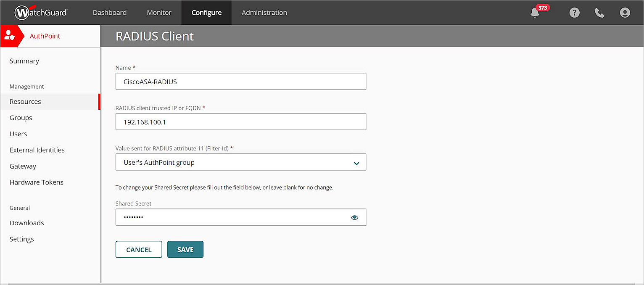Open the notifications bell showing 373 alerts
This screenshot has height=285, width=644.
pyautogui.click(x=534, y=13)
